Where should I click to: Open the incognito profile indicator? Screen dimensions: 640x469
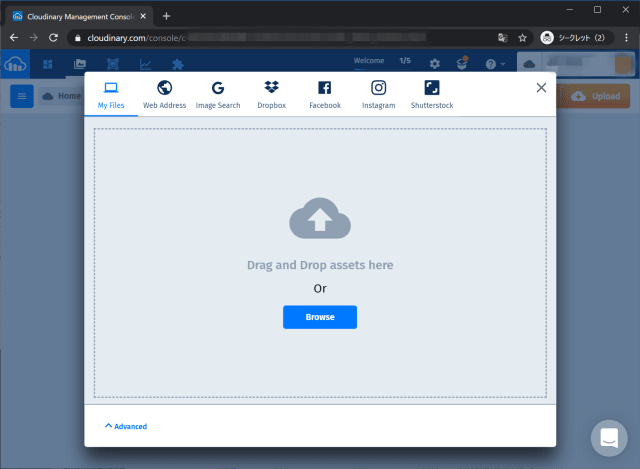point(576,38)
